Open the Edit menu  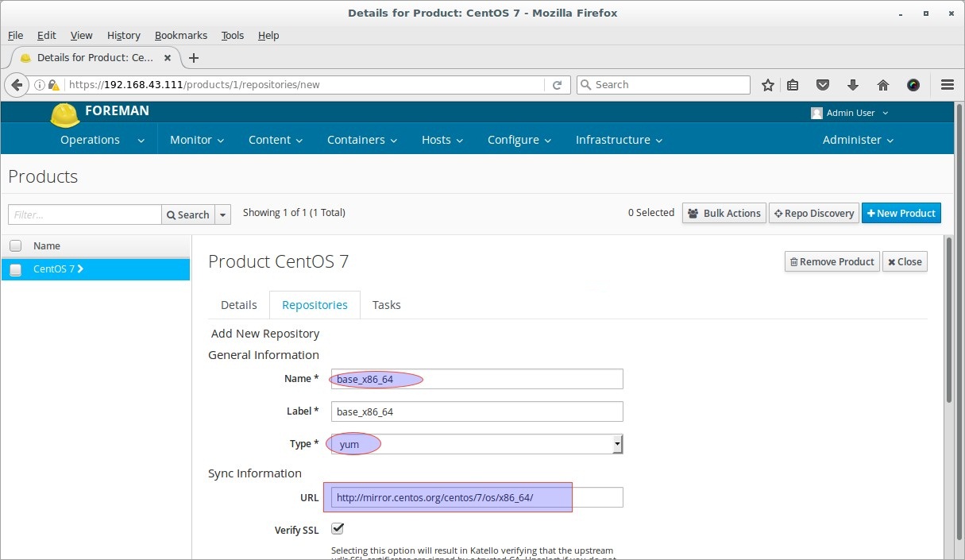pos(47,35)
